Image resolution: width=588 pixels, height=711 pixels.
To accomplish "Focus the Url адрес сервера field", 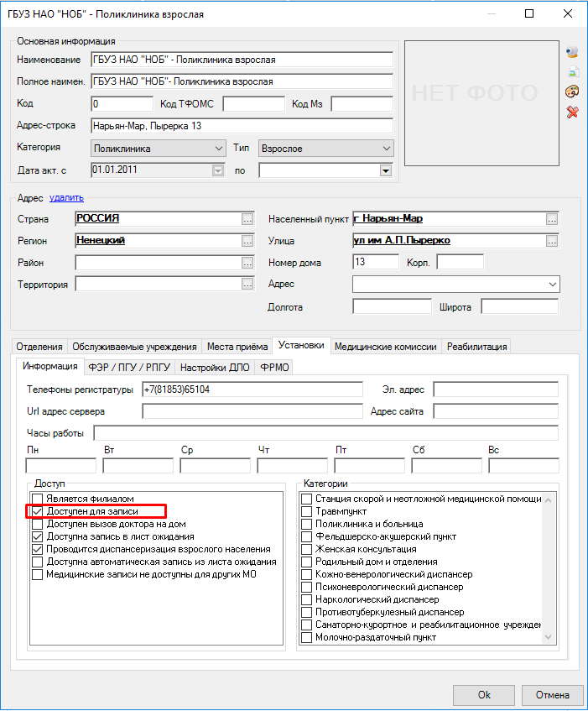I will pos(252,411).
